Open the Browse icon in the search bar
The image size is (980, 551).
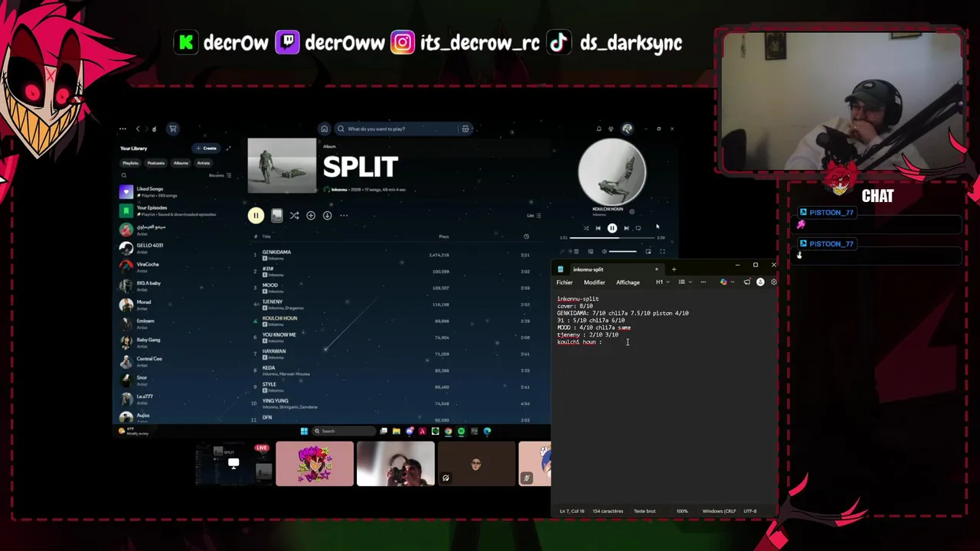click(465, 129)
